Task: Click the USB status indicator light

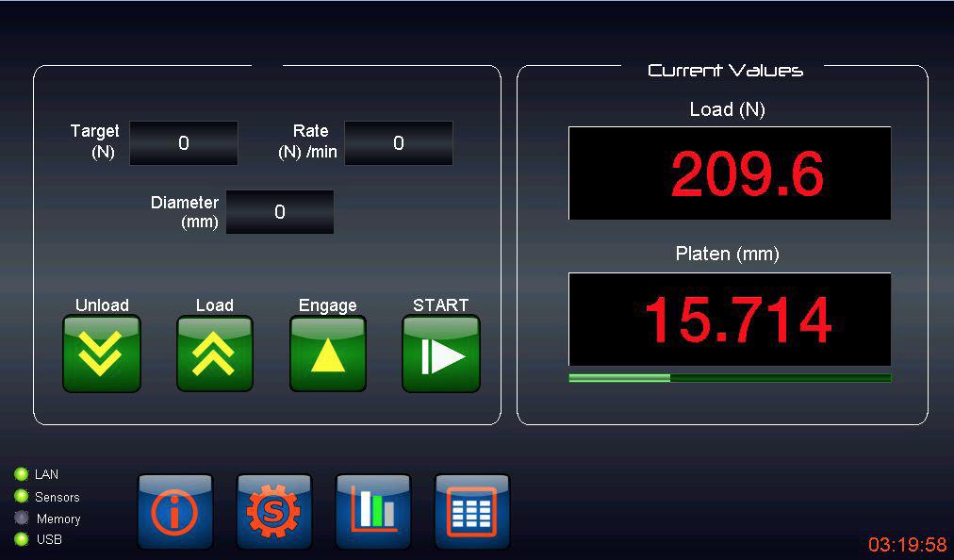Action: 21,539
